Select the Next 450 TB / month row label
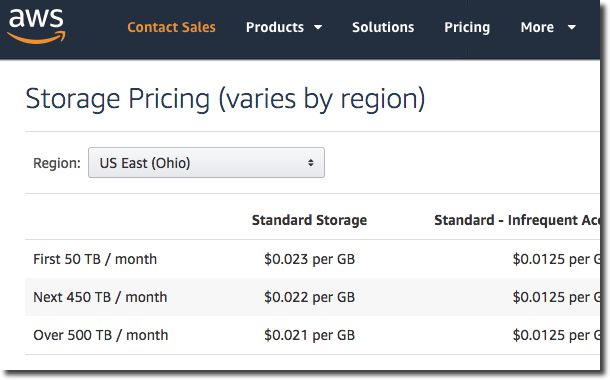The image size is (610, 380). pos(100,297)
